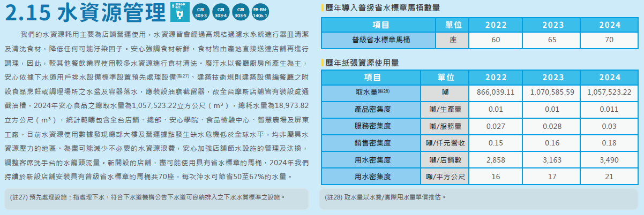This screenshot has height=215, width=644.
Task: Click the 噸/平方公尺 unit cell
Action: tap(445, 176)
